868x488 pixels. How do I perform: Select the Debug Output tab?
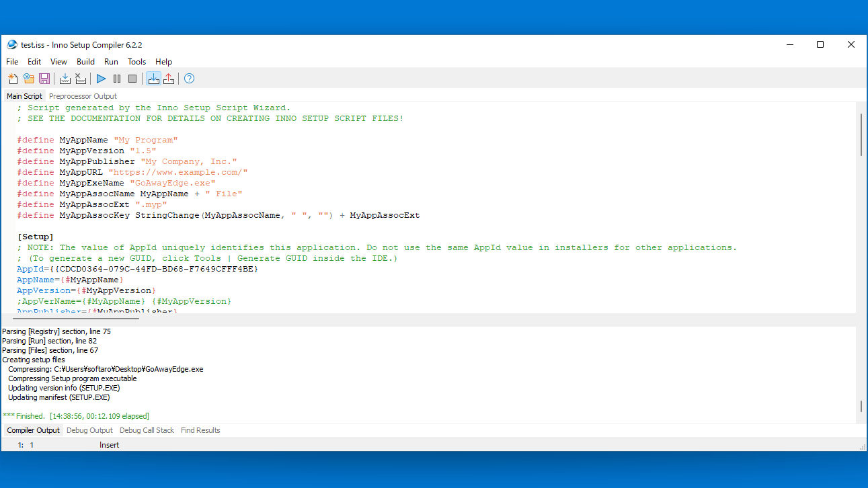tap(89, 430)
